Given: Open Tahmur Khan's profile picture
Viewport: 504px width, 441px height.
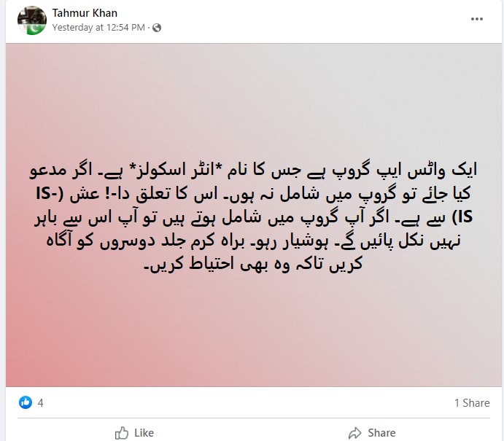Looking at the screenshot, I should pyautogui.click(x=32, y=20).
